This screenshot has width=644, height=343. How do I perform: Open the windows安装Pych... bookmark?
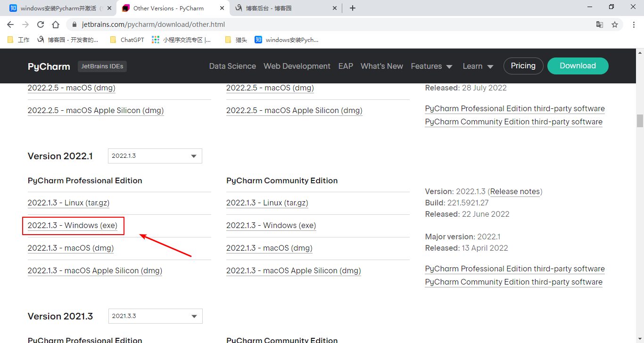[x=287, y=40]
